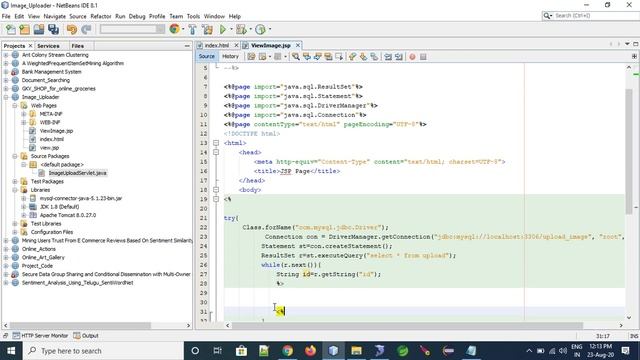Click the Debug Project toolbar icon
The height and width of the screenshot is (360, 640).
[x=241, y=29]
